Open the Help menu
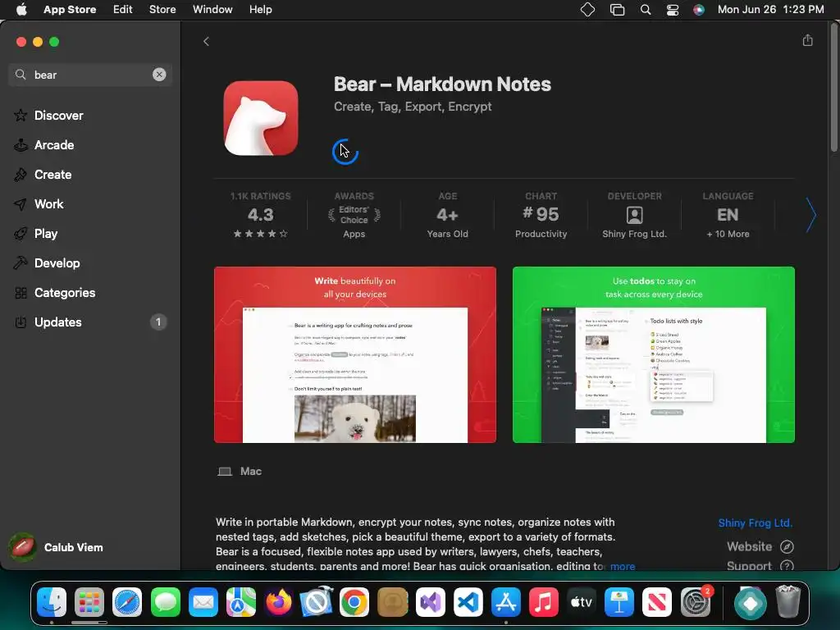 click(x=260, y=10)
